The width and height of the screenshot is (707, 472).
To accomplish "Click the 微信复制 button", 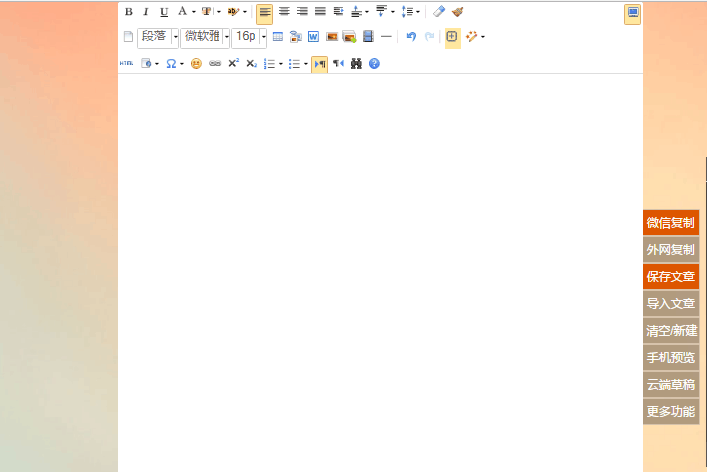I will point(670,222).
